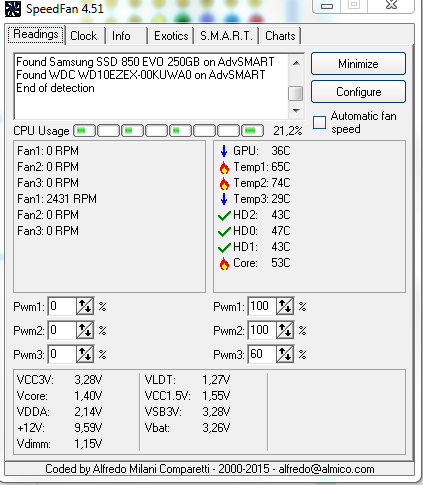Screen dimensions: 423x485
Task: Click last CPU usage core bar
Action: pyautogui.click(x=252, y=131)
